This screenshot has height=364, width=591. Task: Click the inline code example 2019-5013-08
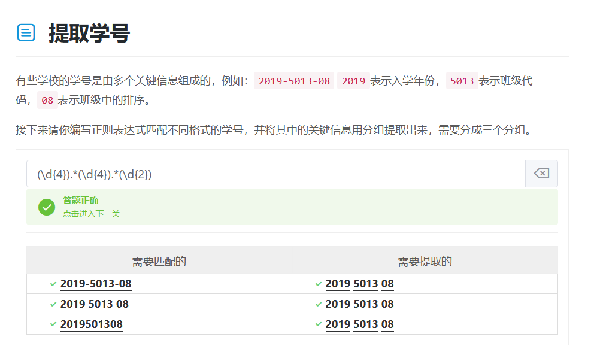[x=294, y=81]
